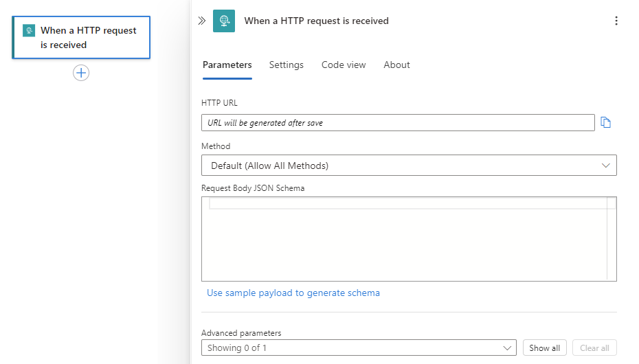Click the JSON schema editor's vertical scrollbar
The height and width of the screenshot is (364, 639).
tap(612, 240)
